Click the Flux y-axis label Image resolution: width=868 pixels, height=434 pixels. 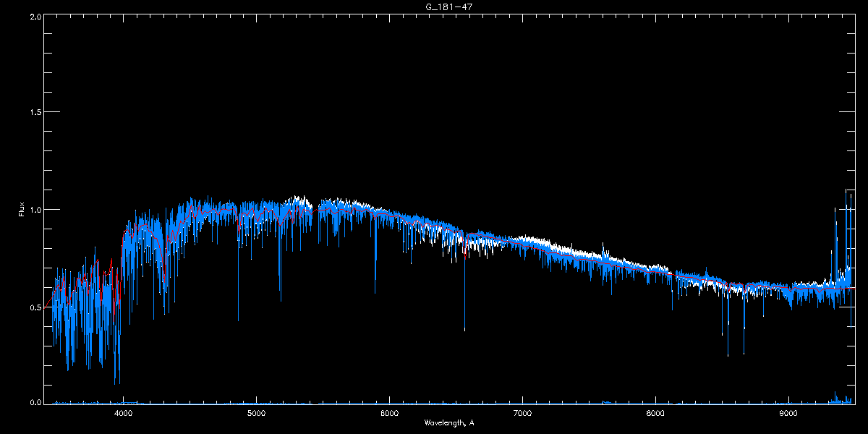[x=21, y=210]
